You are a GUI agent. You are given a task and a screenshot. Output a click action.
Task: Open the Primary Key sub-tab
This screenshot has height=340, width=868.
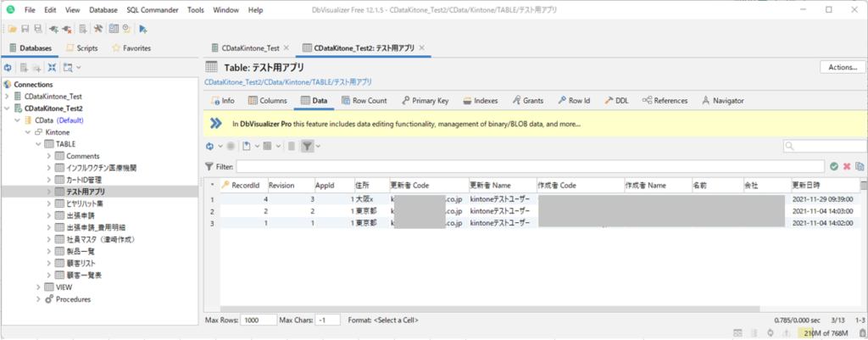(x=426, y=101)
